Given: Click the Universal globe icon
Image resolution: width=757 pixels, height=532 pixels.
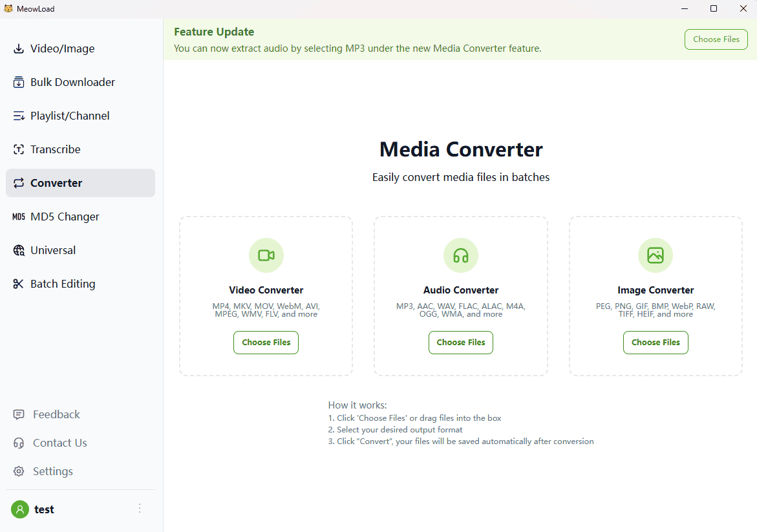Looking at the screenshot, I should [x=19, y=250].
